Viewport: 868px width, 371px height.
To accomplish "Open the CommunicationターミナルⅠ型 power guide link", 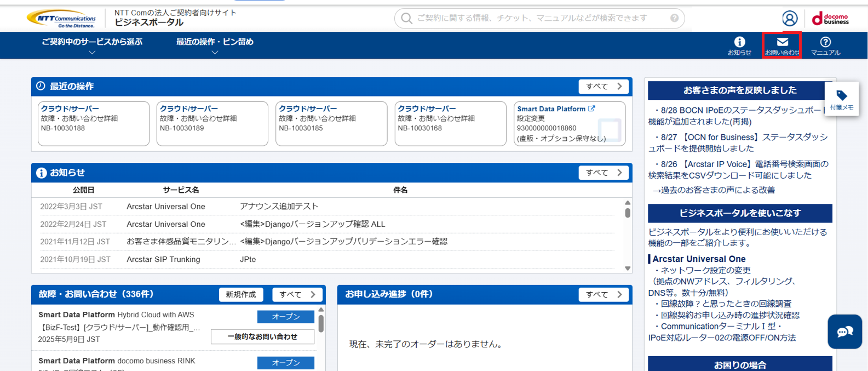I will tap(722, 332).
